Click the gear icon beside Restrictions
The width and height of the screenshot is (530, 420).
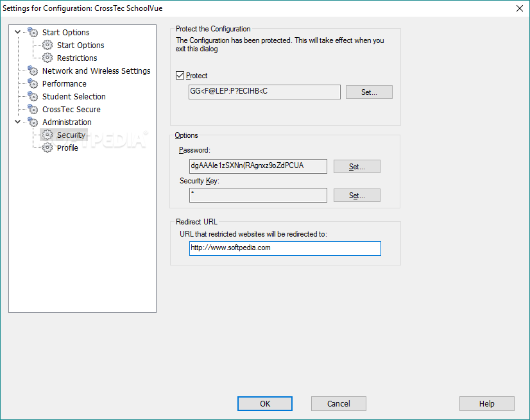(47, 58)
